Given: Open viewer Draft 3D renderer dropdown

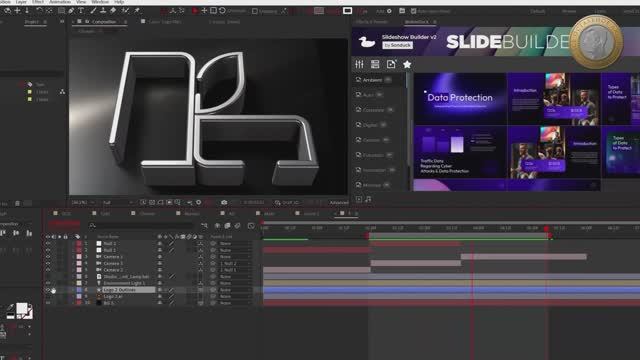Looking at the screenshot, I should pyautogui.click(x=287, y=202).
